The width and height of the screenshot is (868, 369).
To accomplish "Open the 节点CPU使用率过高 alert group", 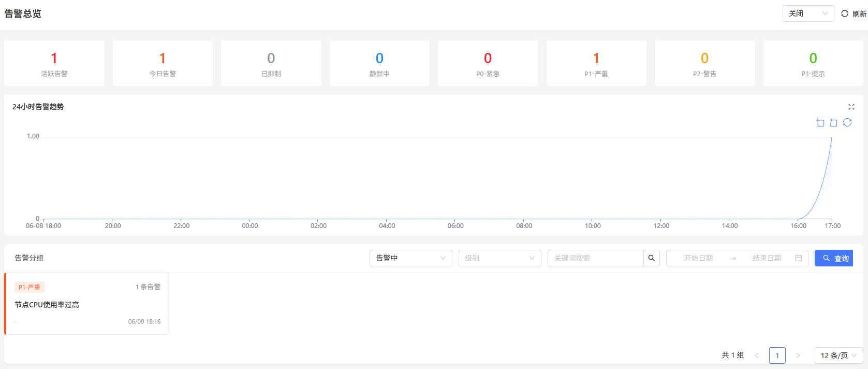I will [87, 304].
